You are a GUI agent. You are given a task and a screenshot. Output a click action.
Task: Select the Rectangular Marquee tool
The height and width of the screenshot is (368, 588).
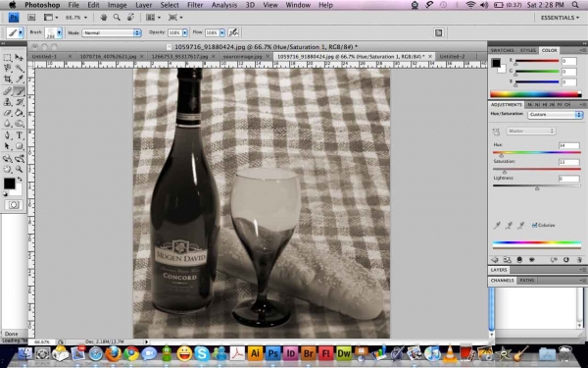[7, 58]
